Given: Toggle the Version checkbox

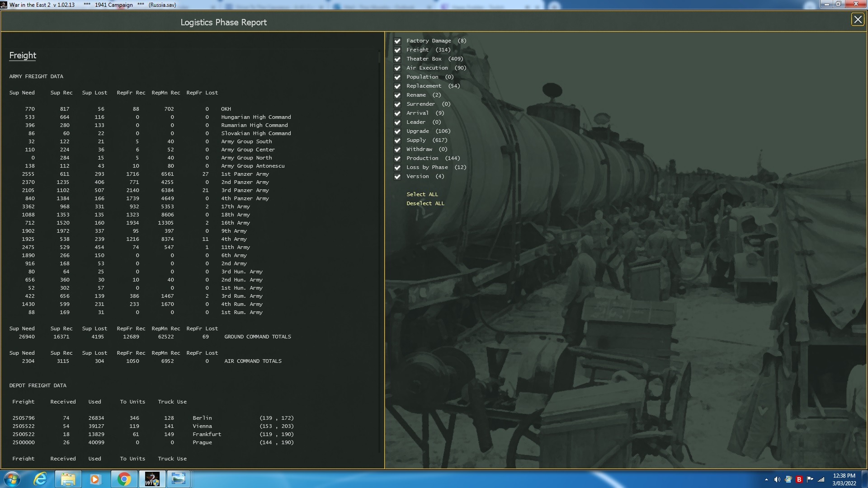Looking at the screenshot, I should (397, 176).
